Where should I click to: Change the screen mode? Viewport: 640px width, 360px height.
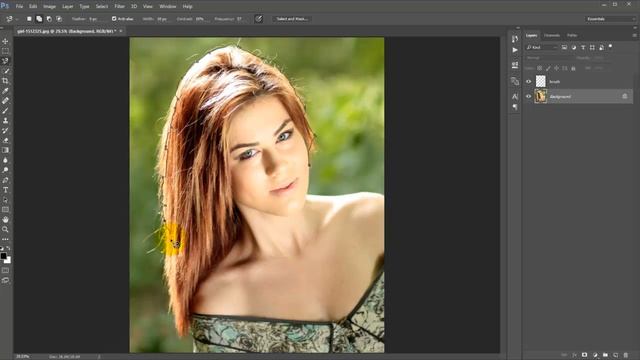(x=5, y=280)
